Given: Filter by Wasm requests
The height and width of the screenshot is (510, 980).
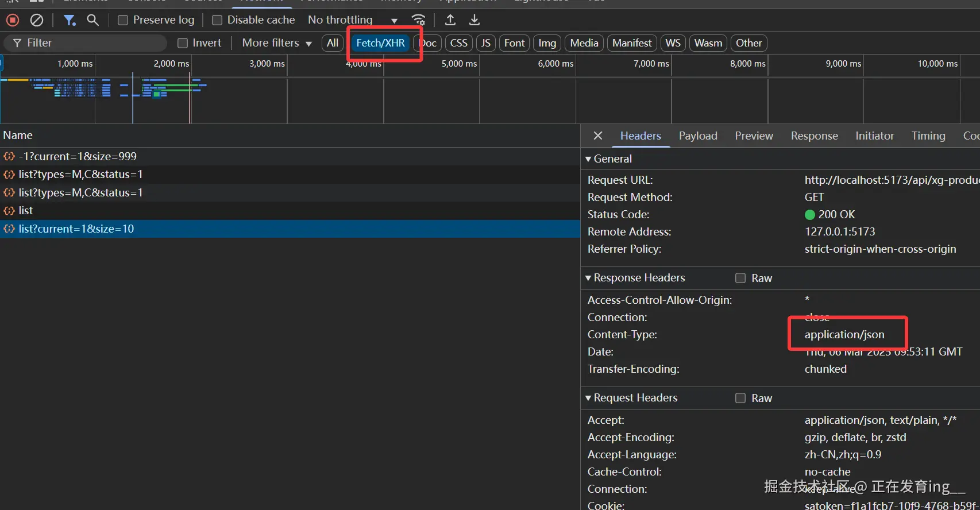Looking at the screenshot, I should click(708, 43).
